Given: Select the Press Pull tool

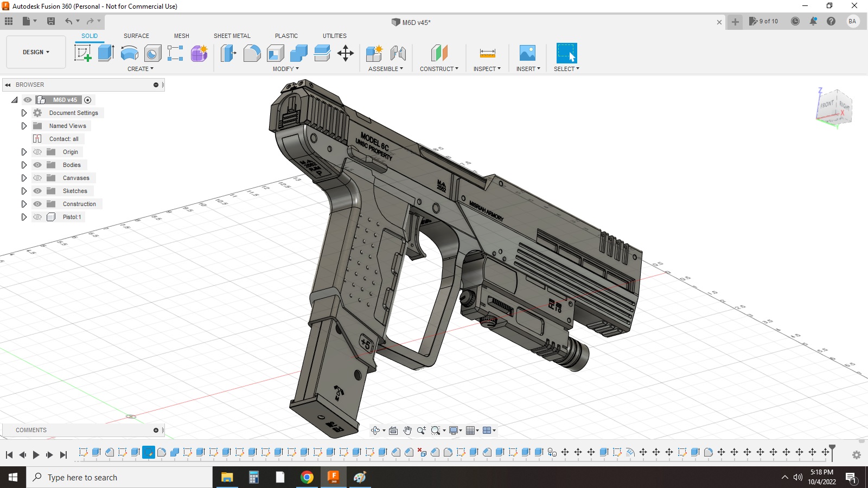Looking at the screenshot, I should (x=228, y=53).
